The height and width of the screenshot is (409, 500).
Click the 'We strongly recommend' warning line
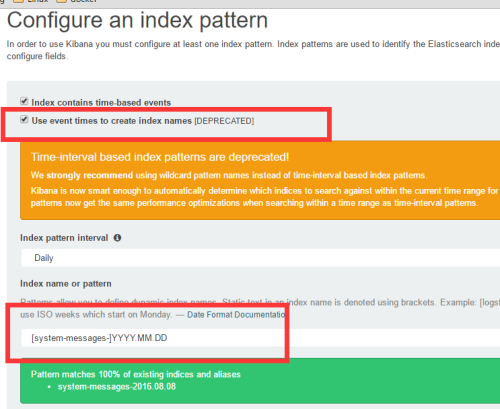229,175
